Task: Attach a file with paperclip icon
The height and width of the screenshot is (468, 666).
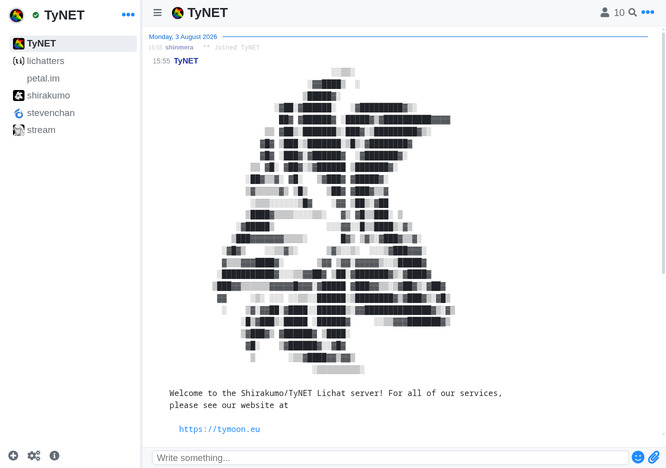Action: point(654,457)
